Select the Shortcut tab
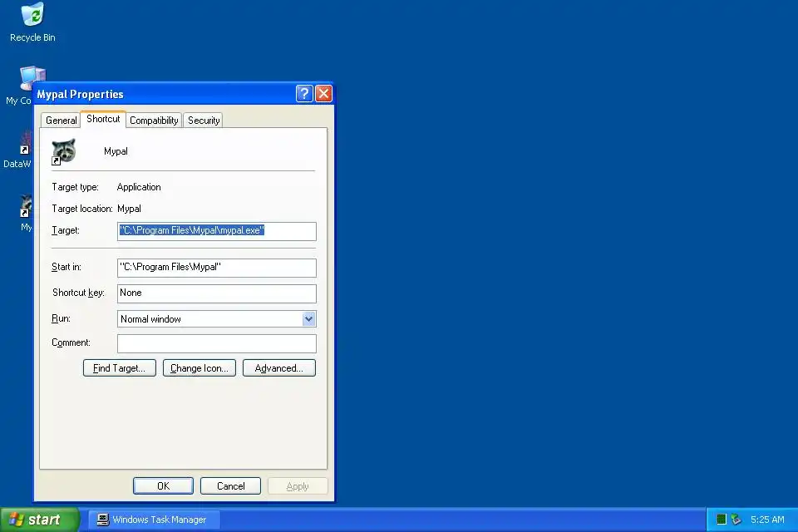This screenshot has height=532, width=798. [103, 119]
